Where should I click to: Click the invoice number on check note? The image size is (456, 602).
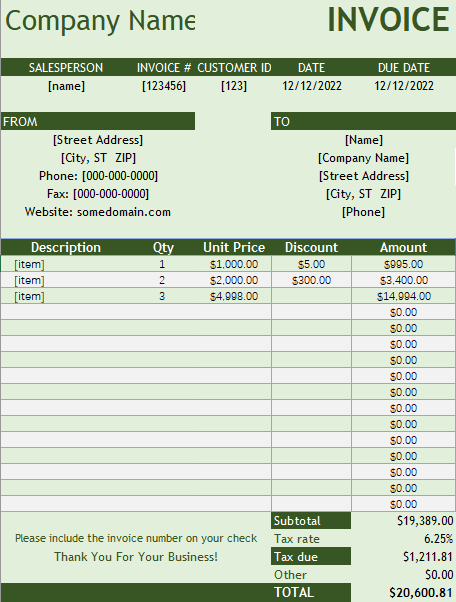(x=136, y=538)
